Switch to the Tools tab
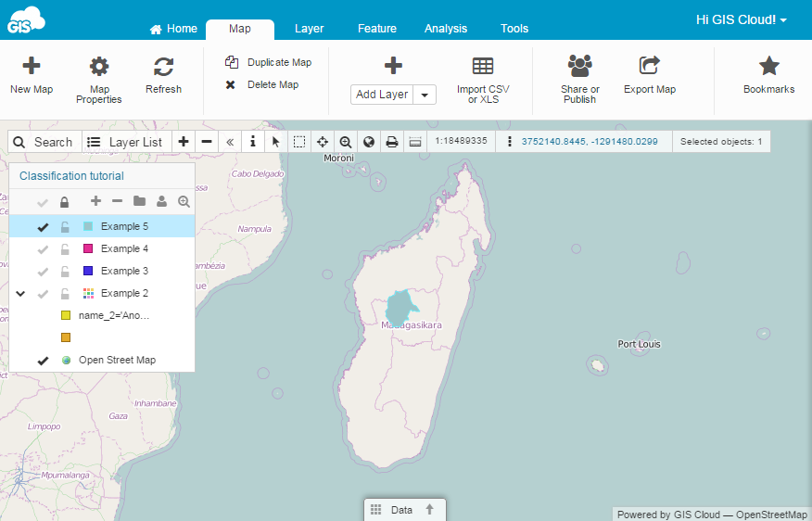Screen dimensions: 812x521 (514, 29)
